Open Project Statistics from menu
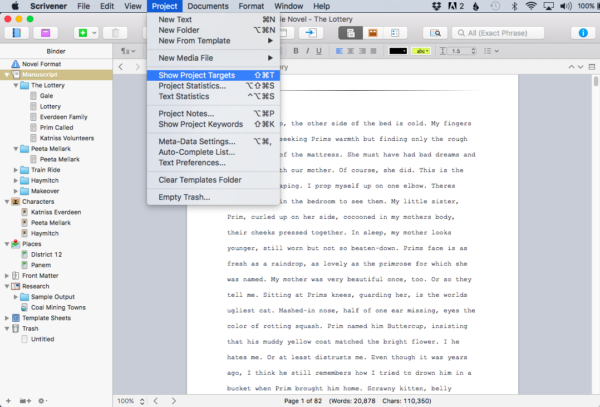 (213, 86)
